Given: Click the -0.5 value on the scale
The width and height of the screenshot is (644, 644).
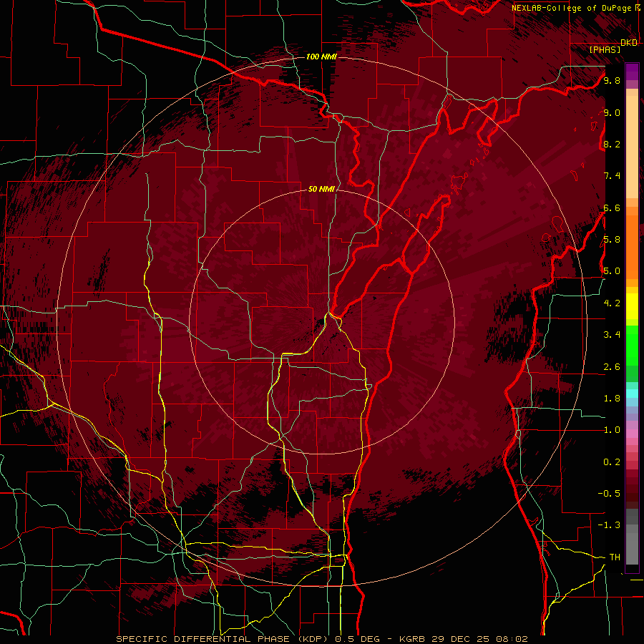Looking at the screenshot, I should coord(609,494).
